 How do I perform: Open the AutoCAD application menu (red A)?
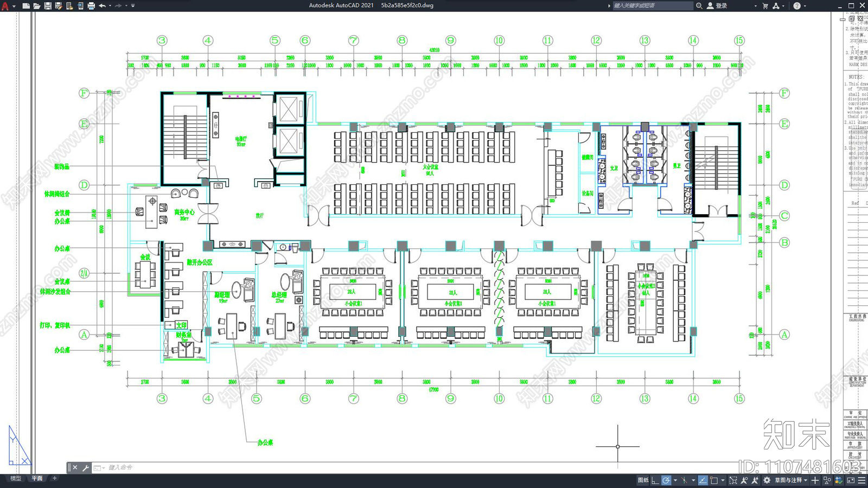5,6
